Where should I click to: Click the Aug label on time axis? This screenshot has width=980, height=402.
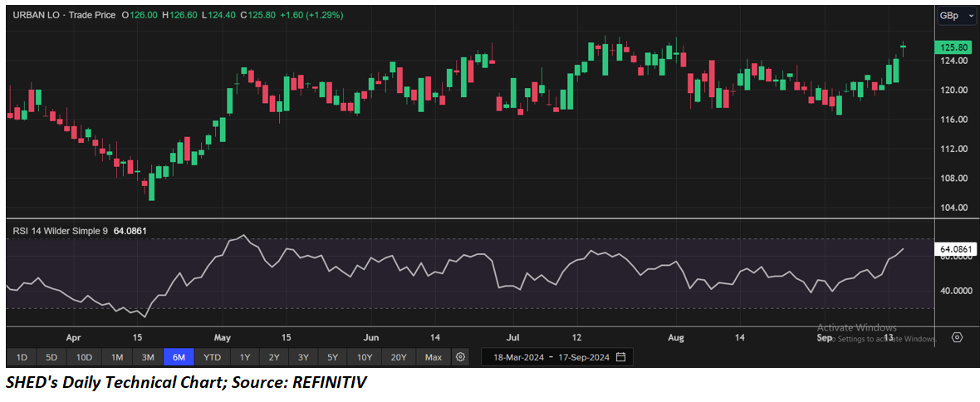pos(676,337)
